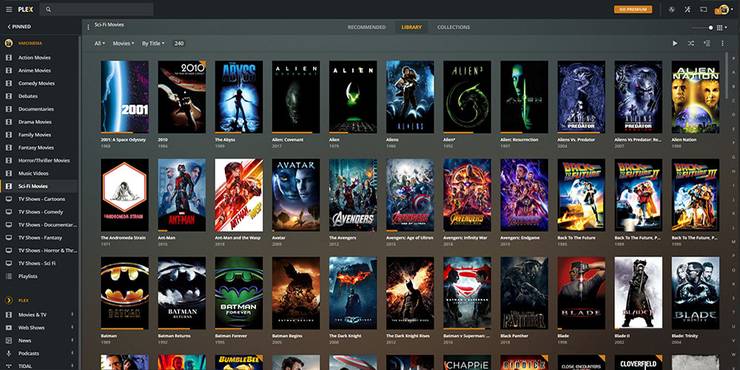Open the grid view mode dropdown
This screenshot has width=740, height=370.
click(722, 28)
